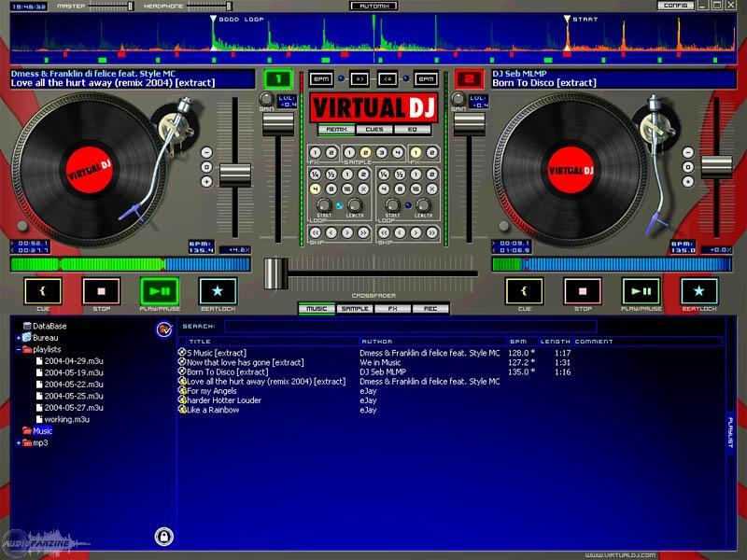Expand the mp3 folder in tree
This screenshot has width=747, height=560.
[x=19, y=442]
